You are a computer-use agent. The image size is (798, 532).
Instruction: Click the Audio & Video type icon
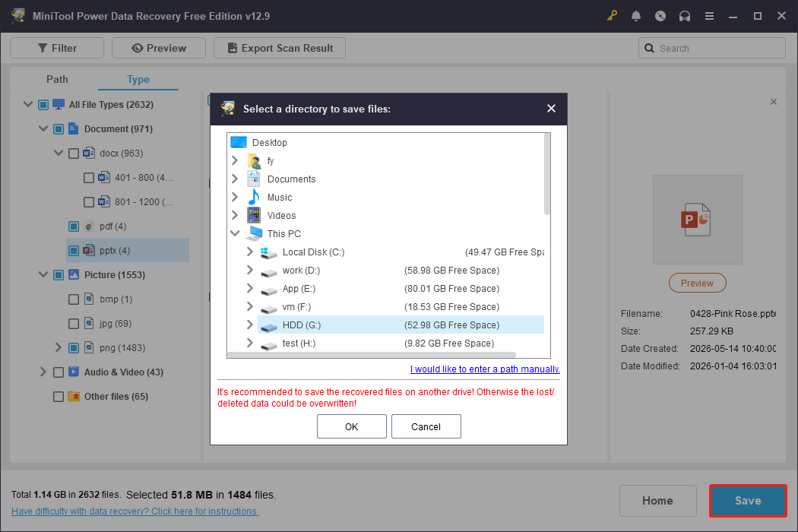(x=74, y=372)
